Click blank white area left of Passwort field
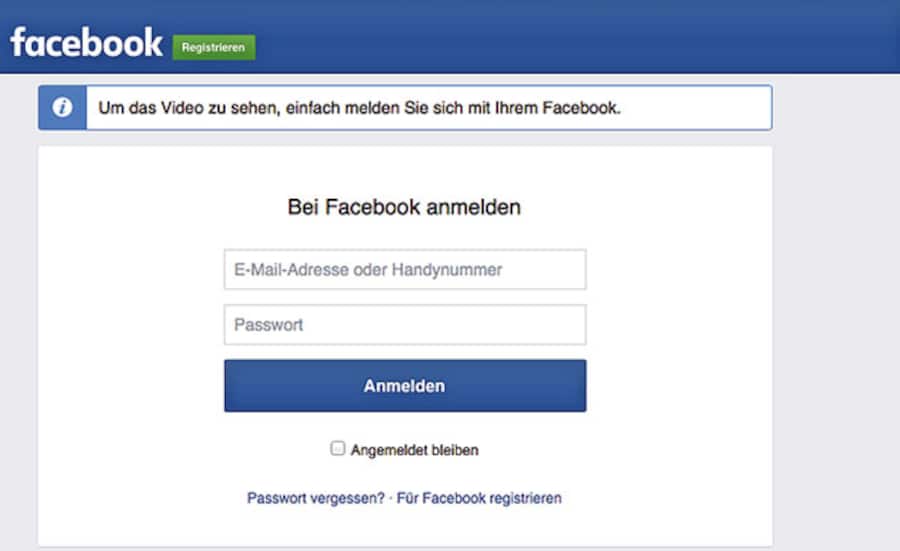Image resolution: width=900 pixels, height=551 pixels. 130,325
